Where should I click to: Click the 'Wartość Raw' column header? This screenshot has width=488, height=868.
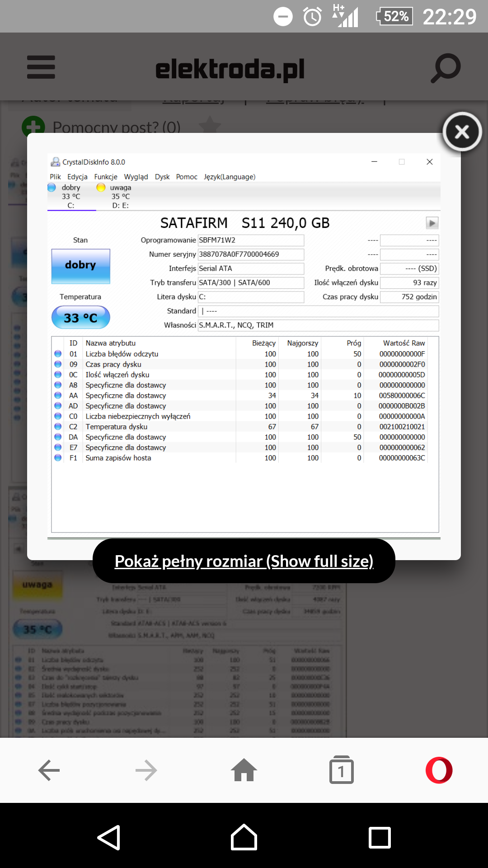coord(404,343)
